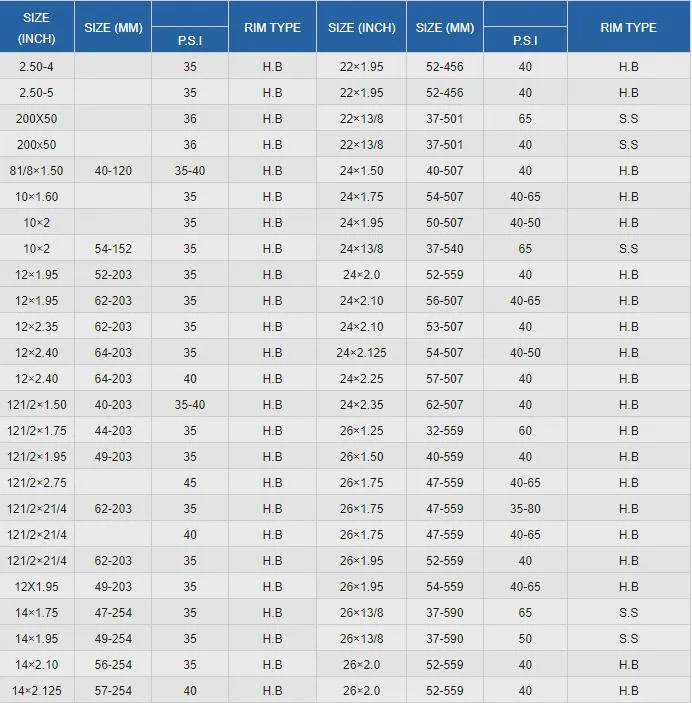
Task: Click the 44-203 mm size cell
Action: point(113,431)
